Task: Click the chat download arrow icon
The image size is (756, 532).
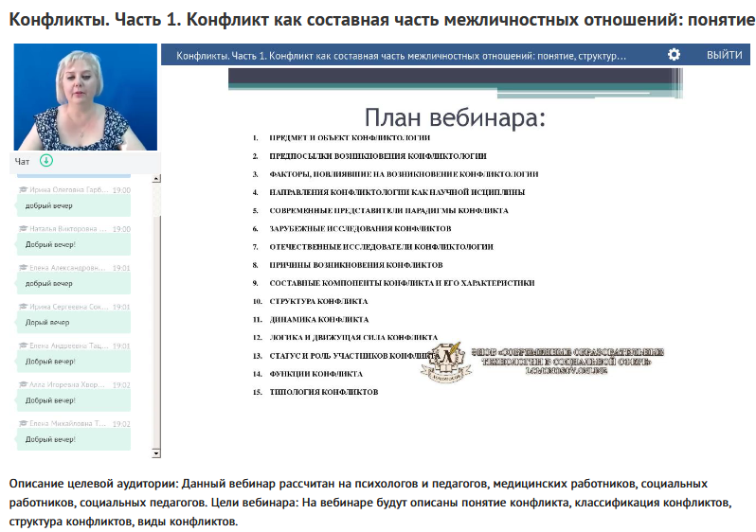Action: (x=46, y=161)
